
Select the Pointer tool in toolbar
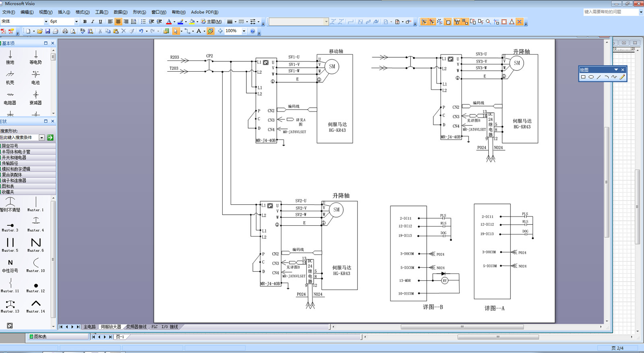[x=175, y=31]
